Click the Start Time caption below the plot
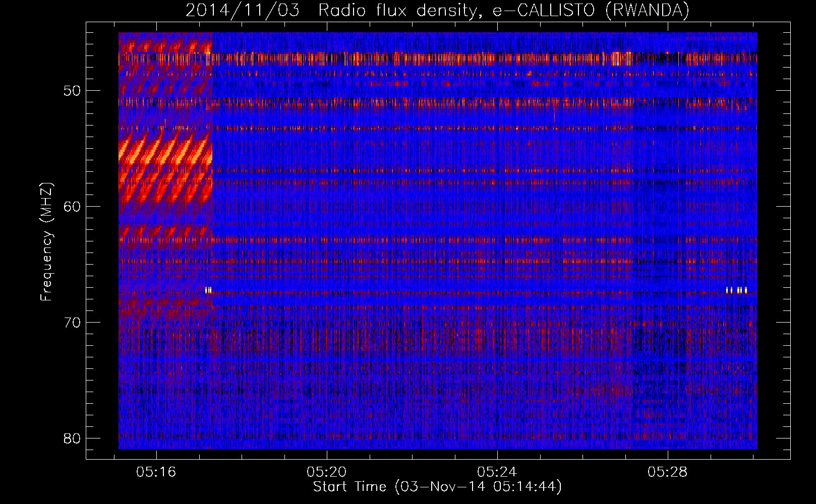Viewport: 816px width, 504px height. 437,487
